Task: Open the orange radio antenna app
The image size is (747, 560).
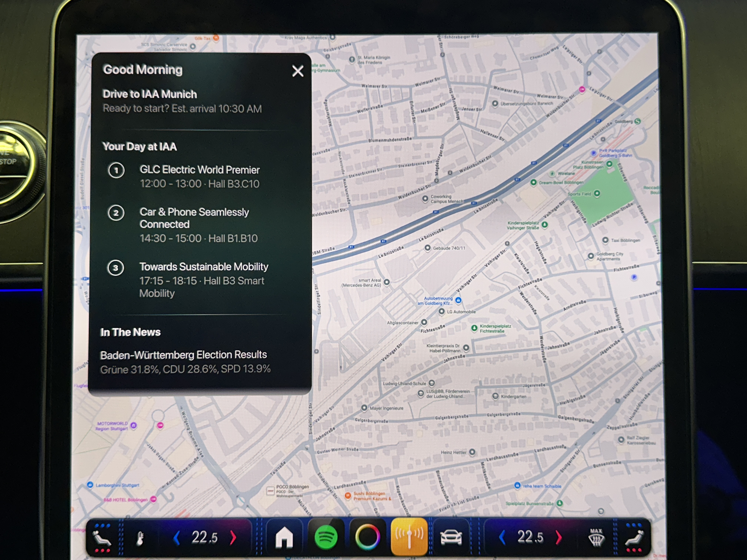Action: pyautogui.click(x=409, y=537)
